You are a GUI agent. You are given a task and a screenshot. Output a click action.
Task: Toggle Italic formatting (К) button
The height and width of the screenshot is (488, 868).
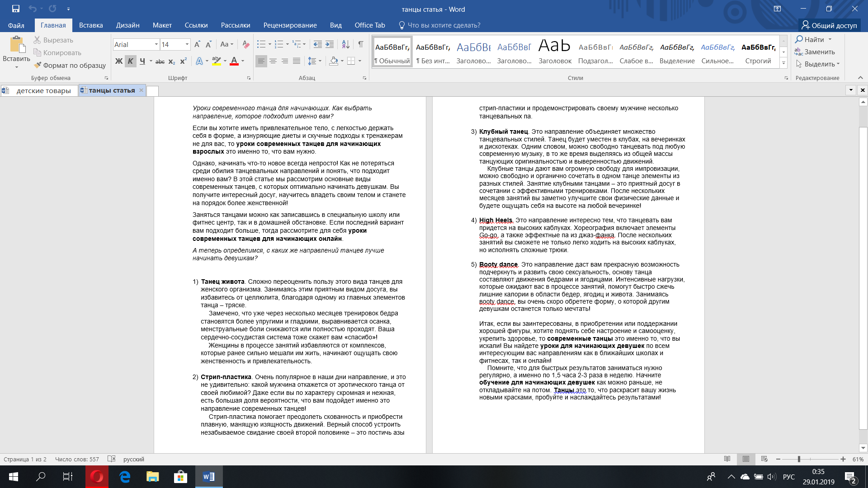pyautogui.click(x=130, y=61)
